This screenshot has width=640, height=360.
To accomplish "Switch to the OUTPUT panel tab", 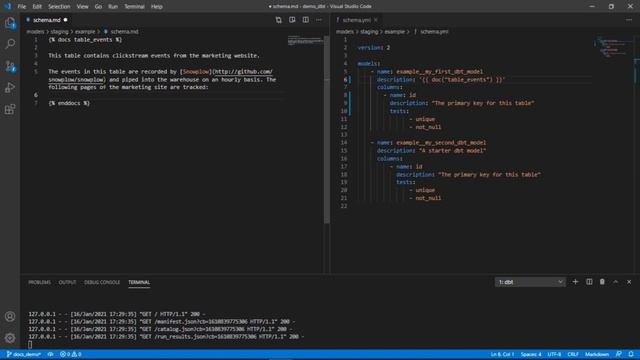I will point(67,282).
